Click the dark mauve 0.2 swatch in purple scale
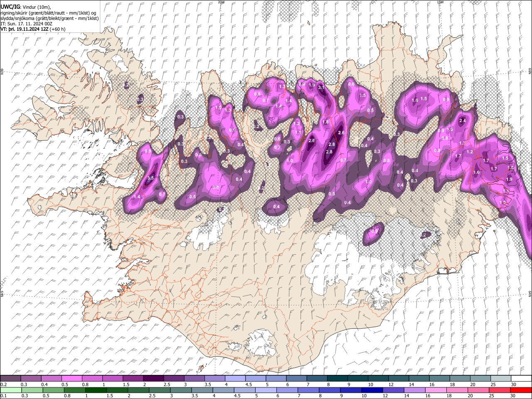The image size is (532, 399). [x=10, y=378]
